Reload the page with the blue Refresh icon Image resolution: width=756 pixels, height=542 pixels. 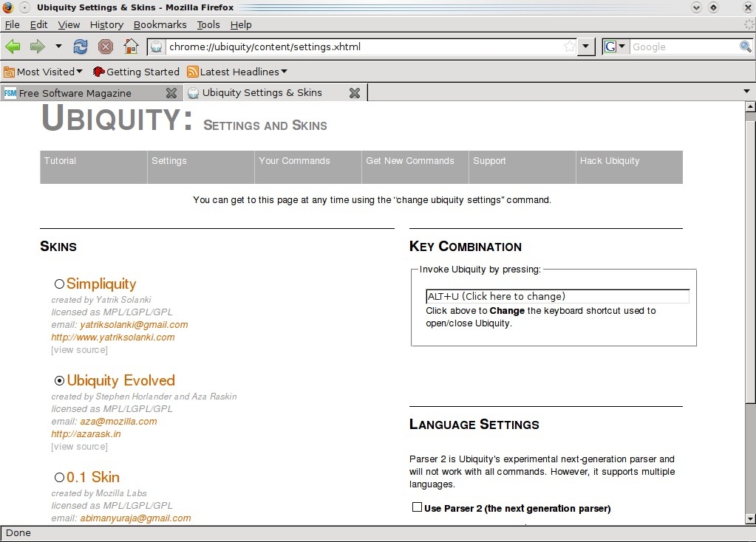pos(81,47)
